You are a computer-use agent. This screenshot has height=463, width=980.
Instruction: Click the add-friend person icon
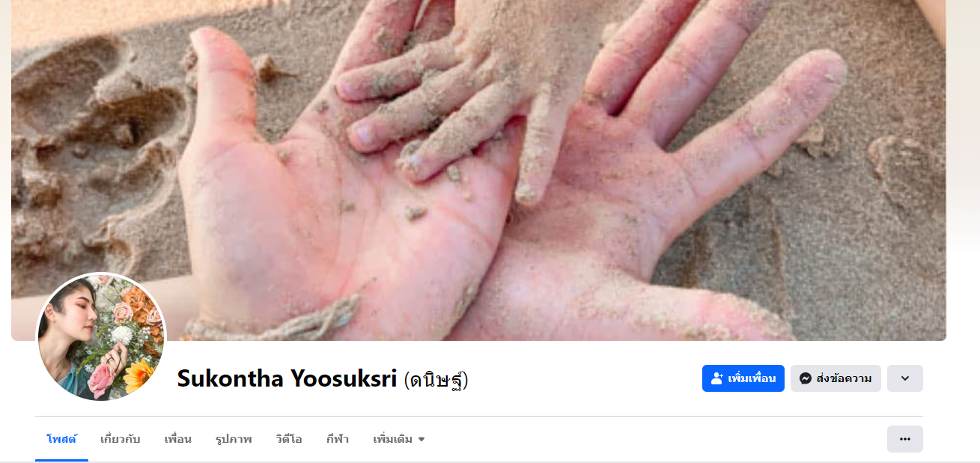pos(717,378)
